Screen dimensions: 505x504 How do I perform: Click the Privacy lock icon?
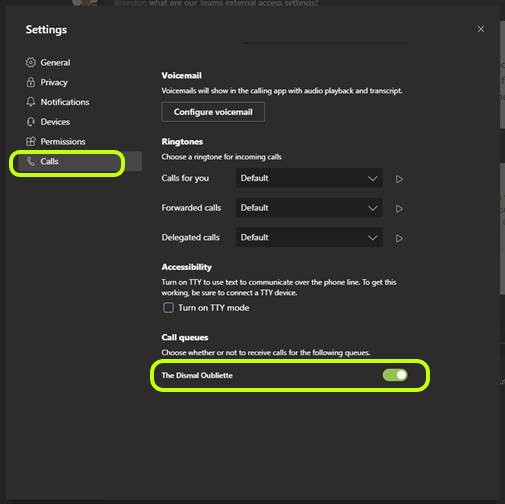(31, 82)
